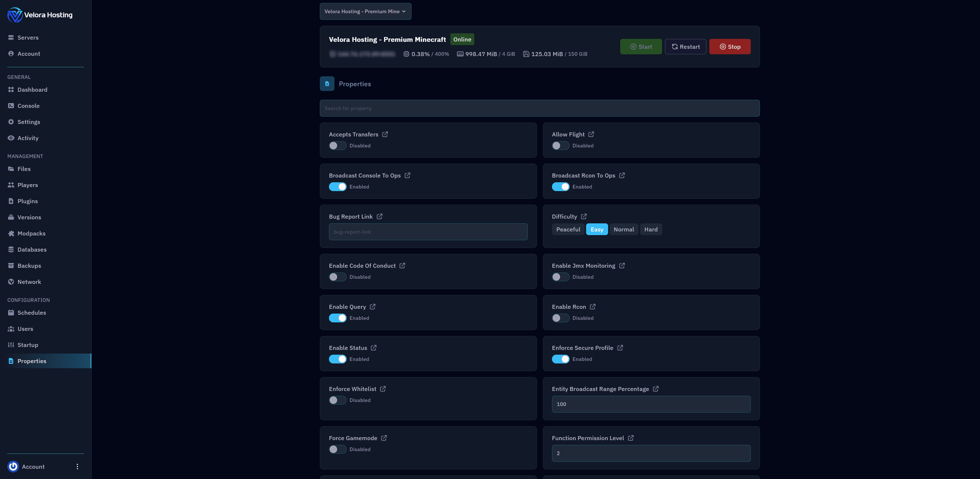Enable the Accepts Transfers toggle
Viewport: 980px width, 479px height.
[x=337, y=146]
